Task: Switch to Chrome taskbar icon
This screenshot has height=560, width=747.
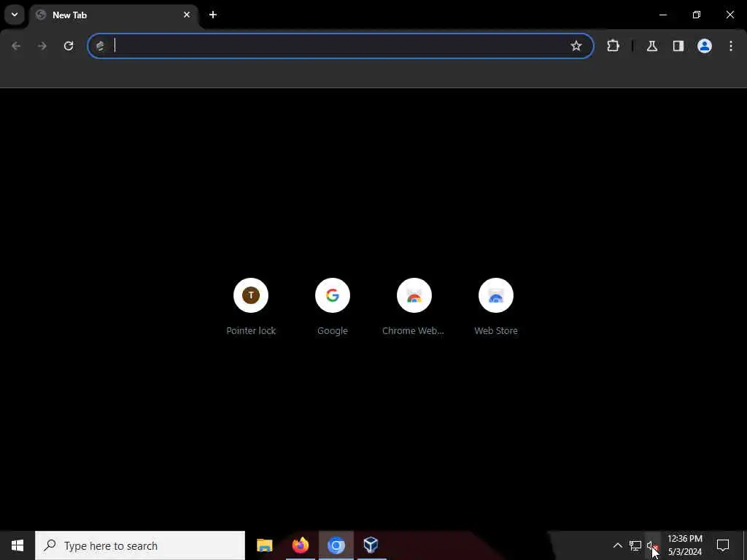Action: coord(336,545)
